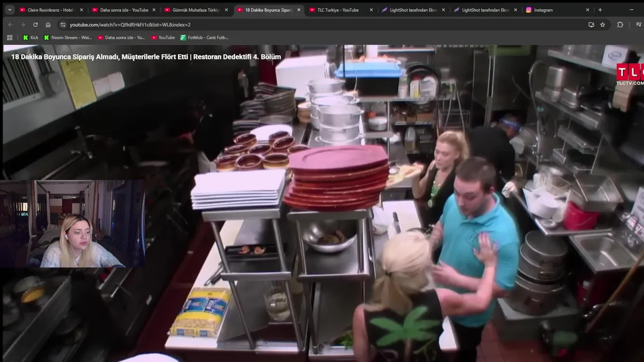Close the second LightShot tab
The height and width of the screenshot is (362, 644).
click(515, 10)
